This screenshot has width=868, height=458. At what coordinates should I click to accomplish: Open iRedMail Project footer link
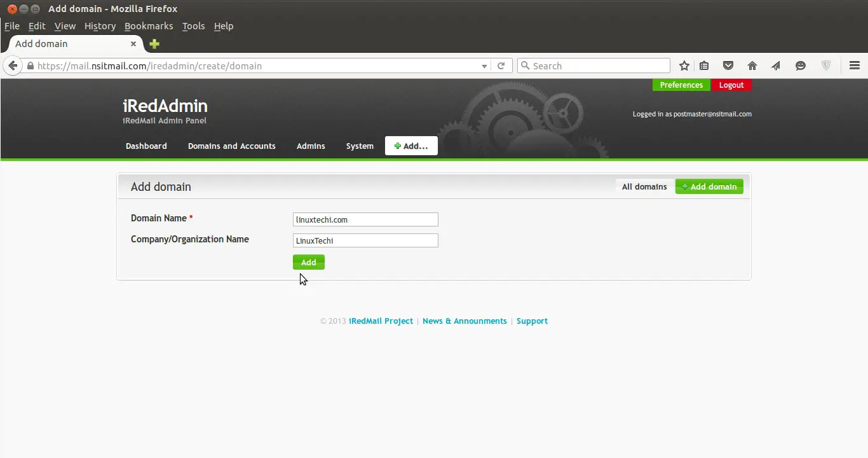pyautogui.click(x=381, y=321)
